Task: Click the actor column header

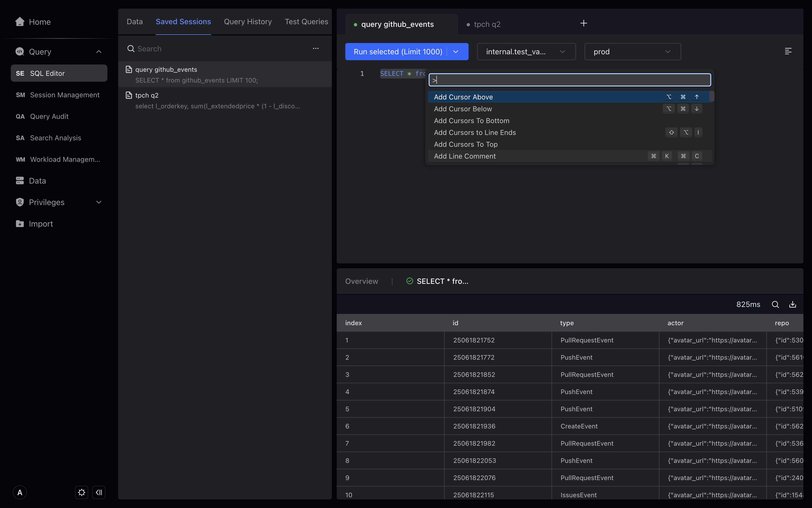Action: pos(712,323)
